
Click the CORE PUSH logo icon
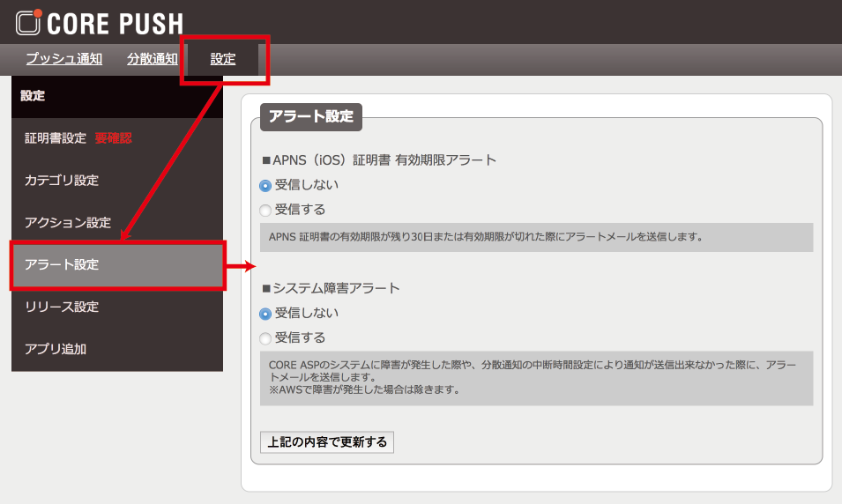click(x=28, y=22)
